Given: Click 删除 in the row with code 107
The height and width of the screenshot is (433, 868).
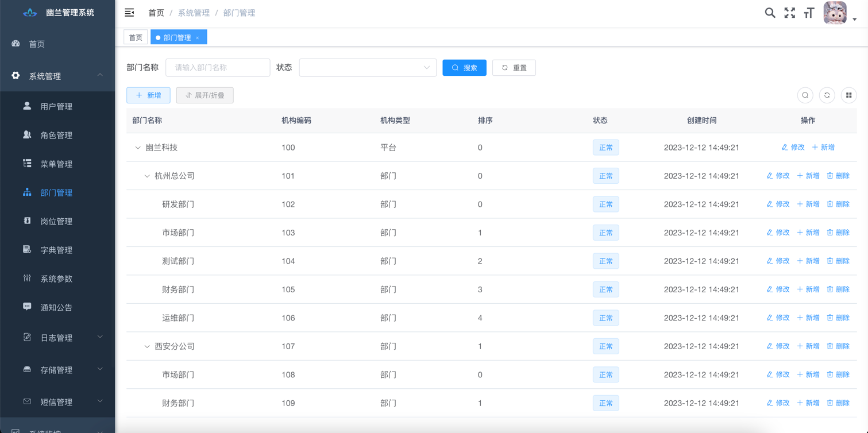Looking at the screenshot, I should coord(838,346).
